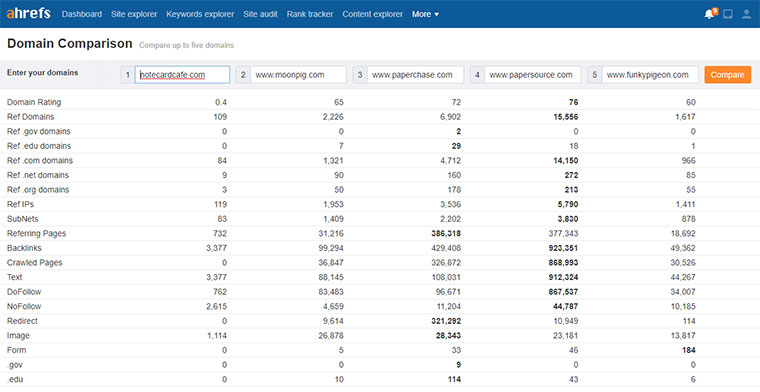The height and width of the screenshot is (392, 760).
Task: Click the NoFollow value 44,787
Action: [x=566, y=306]
